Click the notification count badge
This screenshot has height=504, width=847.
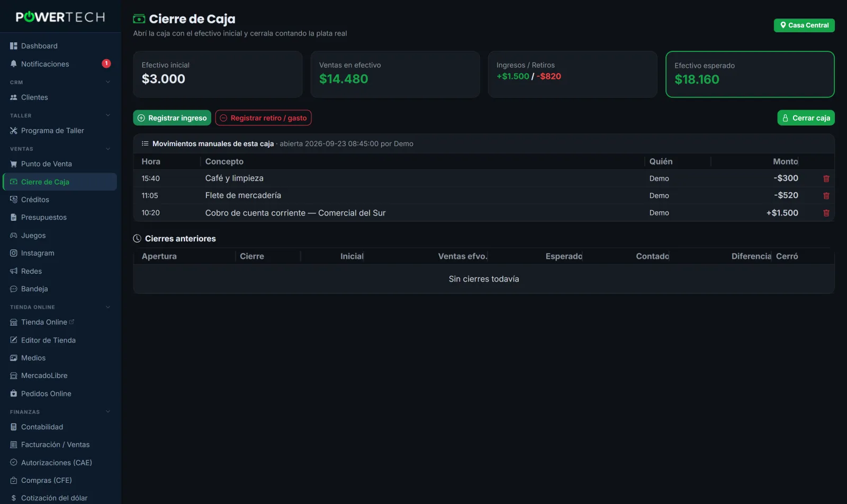pos(106,64)
